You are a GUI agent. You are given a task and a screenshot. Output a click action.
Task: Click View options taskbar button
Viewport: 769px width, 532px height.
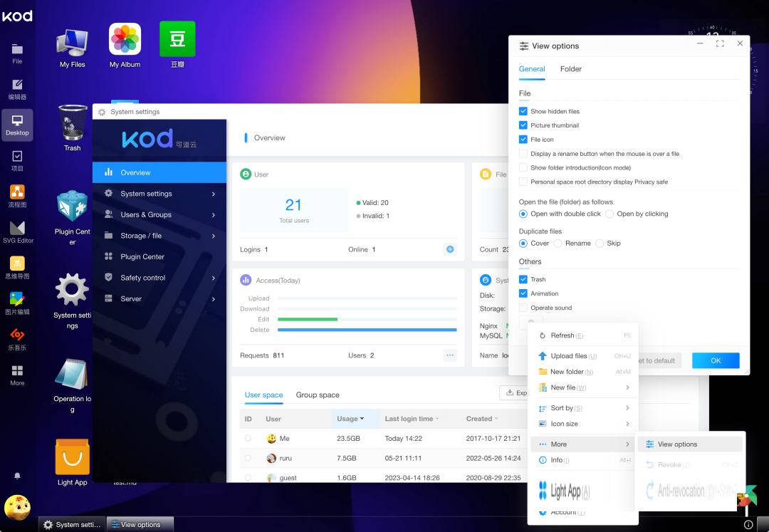point(140,525)
